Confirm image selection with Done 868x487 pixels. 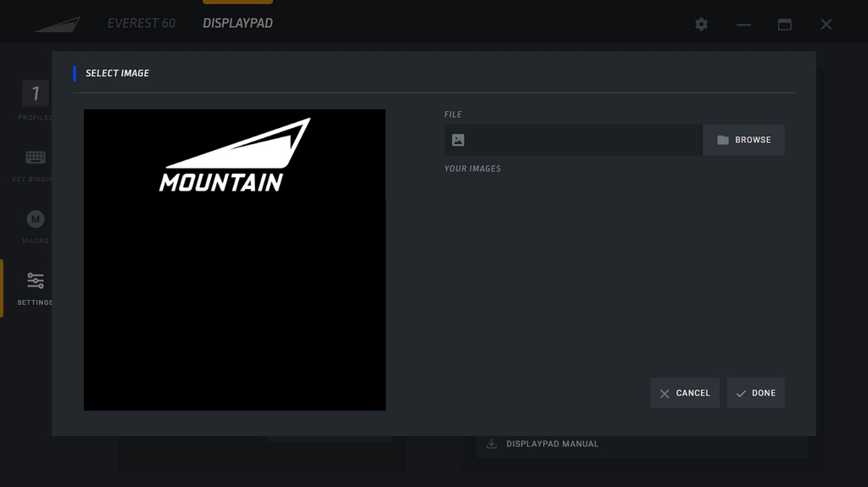pyautogui.click(x=755, y=393)
